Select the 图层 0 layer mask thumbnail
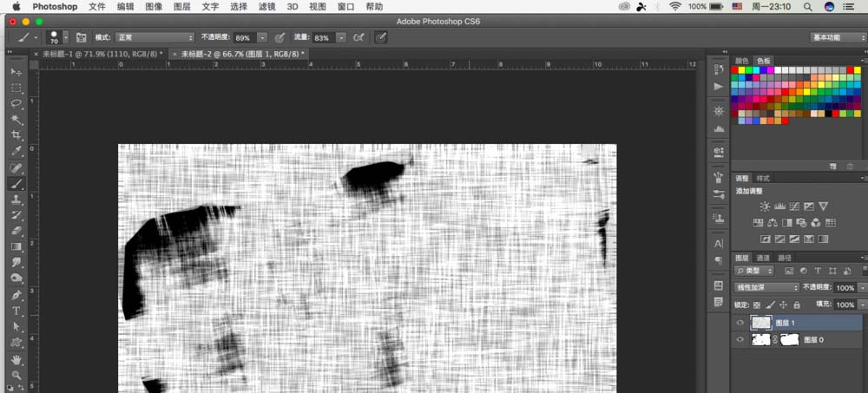This screenshot has width=868, height=393. 790,340
